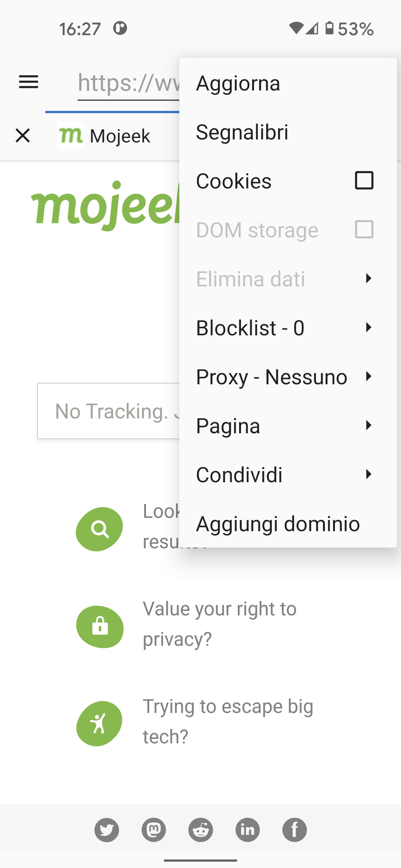Tap the No Tracking search field
This screenshot has width=401, height=868.
pyautogui.click(x=108, y=411)
